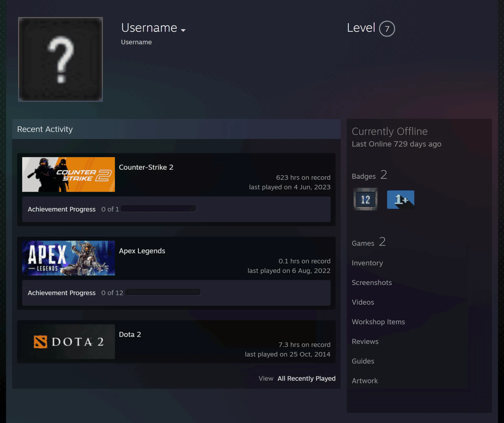This screenshot has height=423, width=504.
Task: Open the Guides link
Action: tap(363, 361)
